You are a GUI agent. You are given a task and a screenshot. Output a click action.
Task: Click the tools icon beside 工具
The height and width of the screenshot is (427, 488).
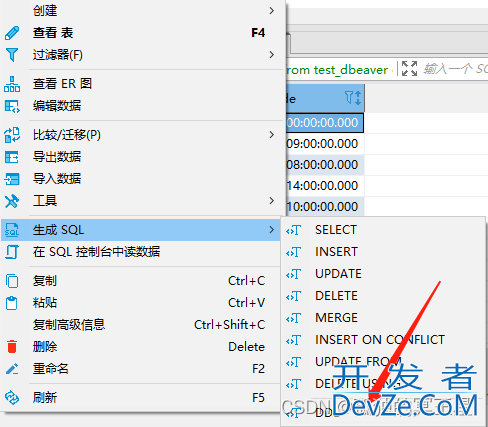[12, 201]
